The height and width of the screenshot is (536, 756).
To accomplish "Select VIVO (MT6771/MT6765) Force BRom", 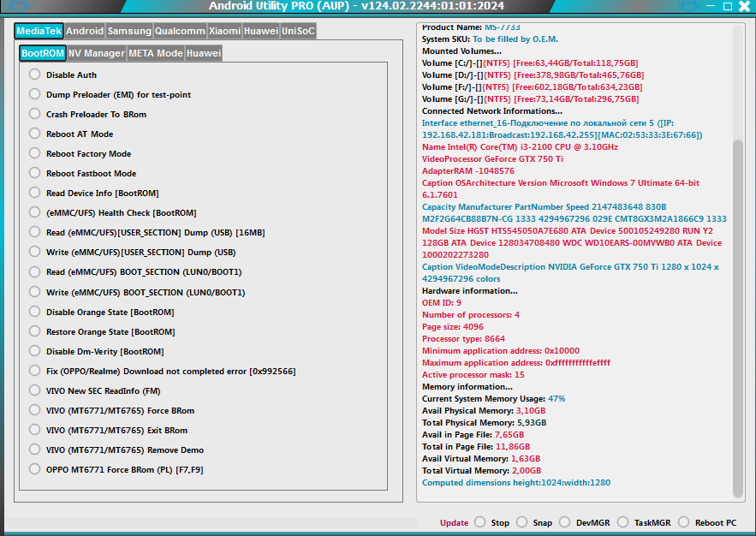I will 35,411.
